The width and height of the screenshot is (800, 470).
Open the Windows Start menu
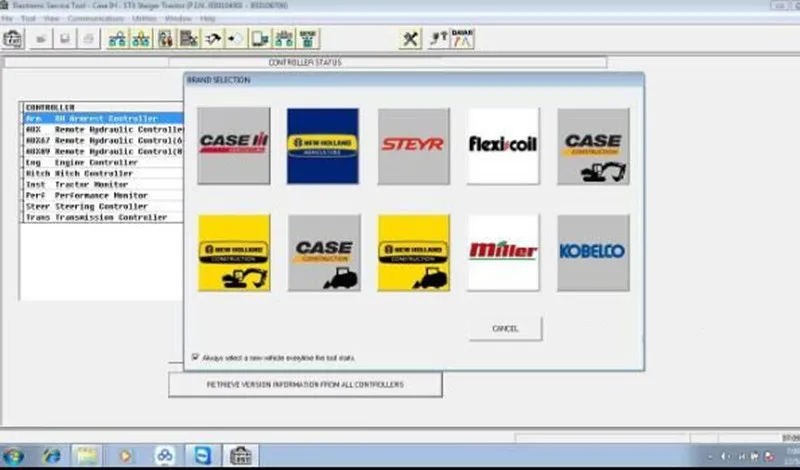pyautogui.click(x=13, y=456)
